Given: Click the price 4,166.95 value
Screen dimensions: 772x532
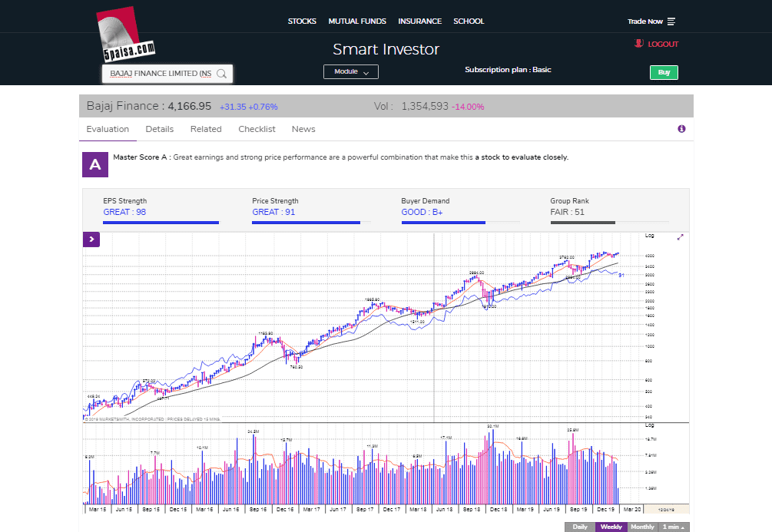Looking at the screenshot, I should pyautogui.click(x=190, y=106).
